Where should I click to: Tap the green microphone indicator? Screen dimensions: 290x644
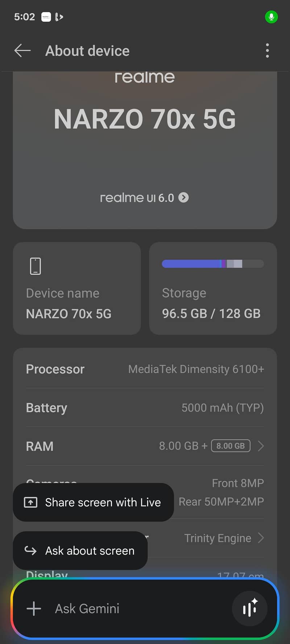click(271, 17)
